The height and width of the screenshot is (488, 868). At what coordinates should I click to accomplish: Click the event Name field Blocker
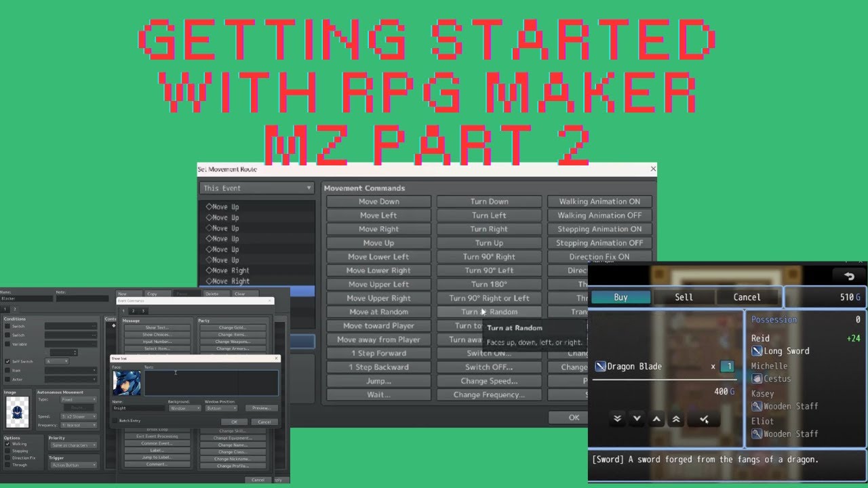[26, 298]
